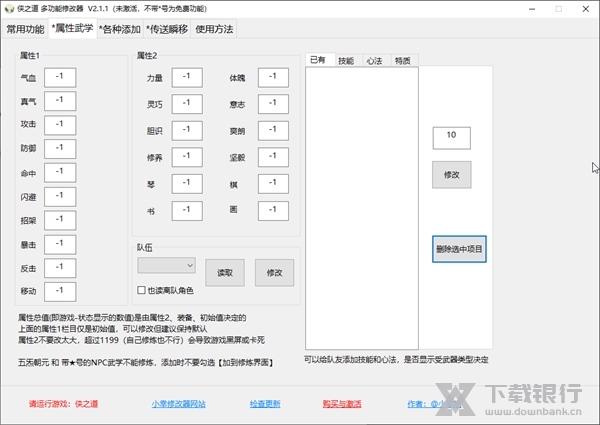600x425 pixels.
Task: Click the 意志 value field
Action: [273, 104]
